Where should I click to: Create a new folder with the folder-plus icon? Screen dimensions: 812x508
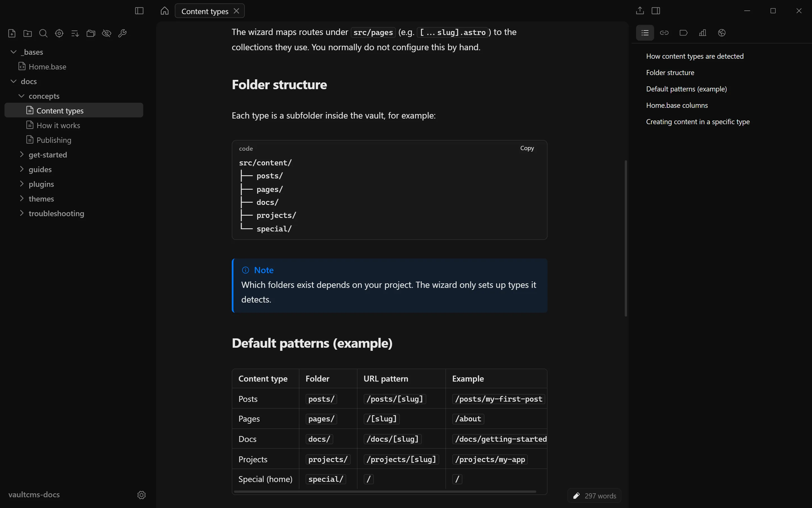(x=28, y=33)
